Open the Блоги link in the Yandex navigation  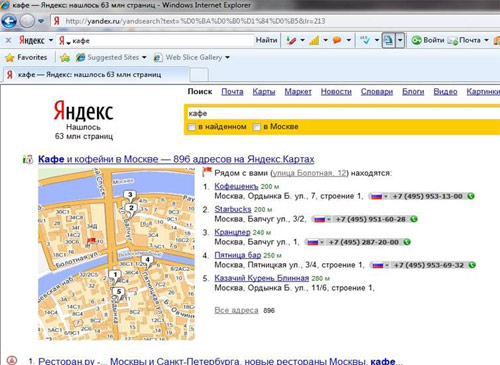click(x=413, y=92)
